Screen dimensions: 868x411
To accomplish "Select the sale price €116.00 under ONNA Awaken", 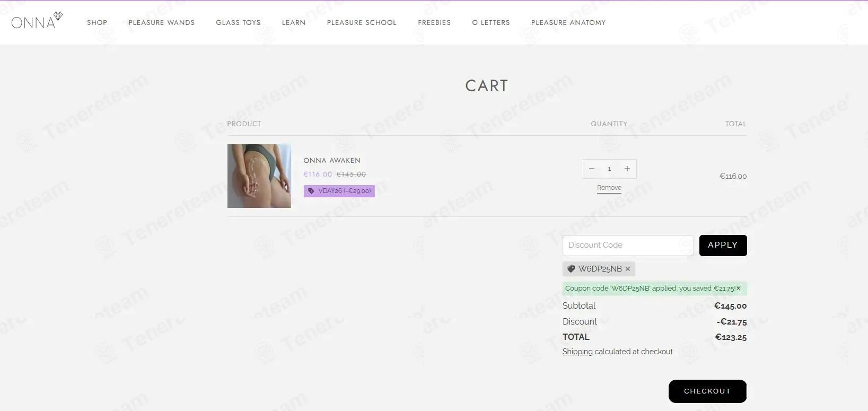I will pos(318,174).
